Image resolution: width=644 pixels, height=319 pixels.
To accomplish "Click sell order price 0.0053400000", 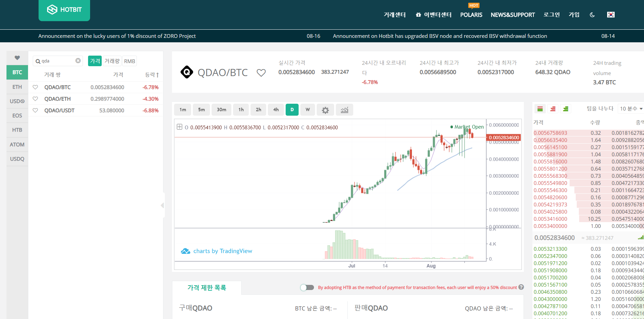I will (550, 226).
